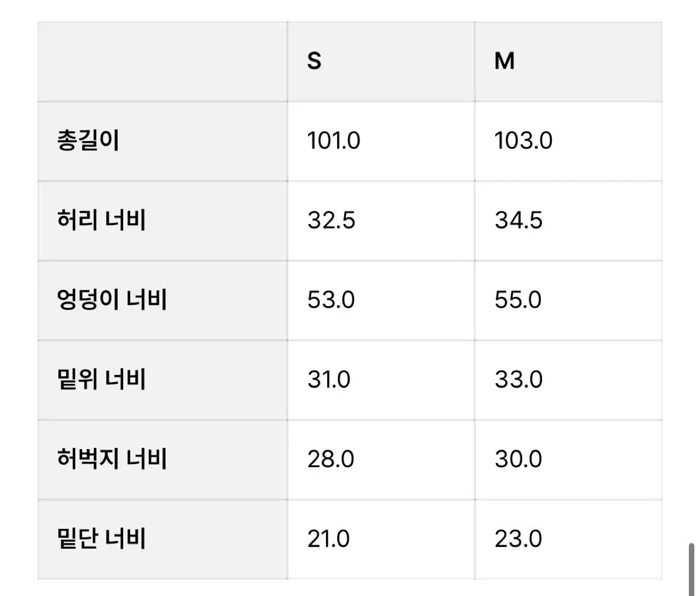Click the 28.0 thigh width value
This screenshot has height=596, width=700.
point(331,459)
